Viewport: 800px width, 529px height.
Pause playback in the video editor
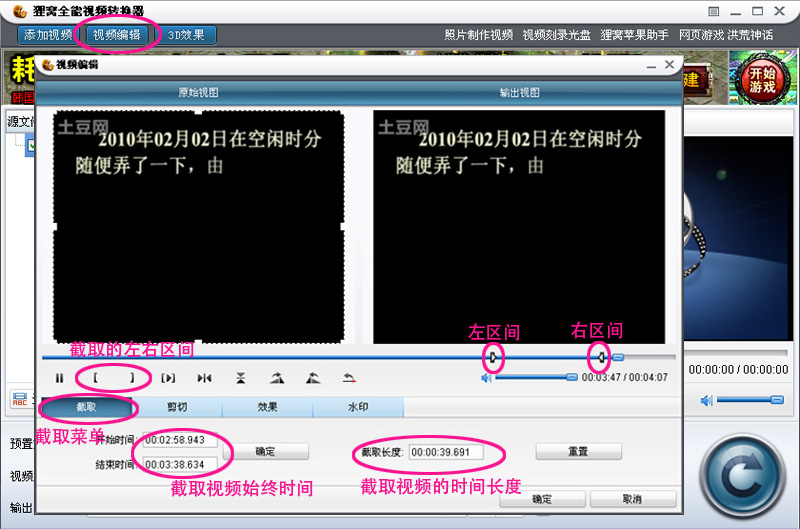pos(60,378)
